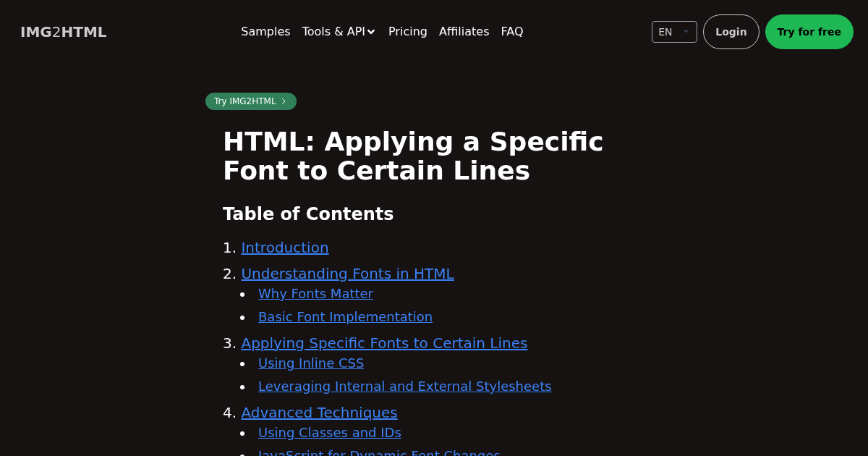The height and width of the screenshot is (456, 868).
Task: Click the chevron next to Tools & API
Action: pos(371,32)
